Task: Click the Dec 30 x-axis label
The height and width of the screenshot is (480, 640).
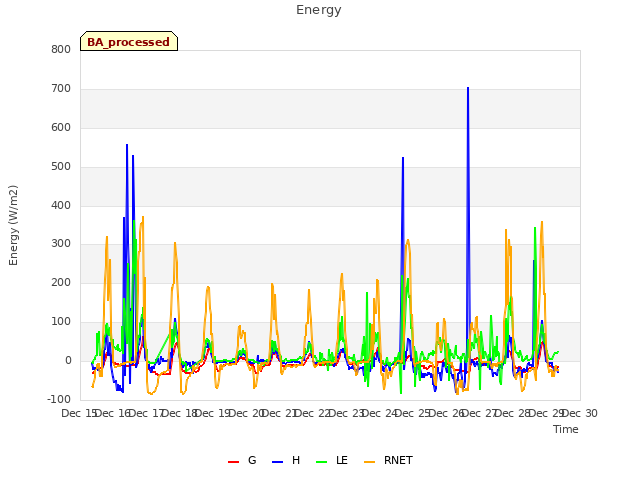Action: point(580,413)
